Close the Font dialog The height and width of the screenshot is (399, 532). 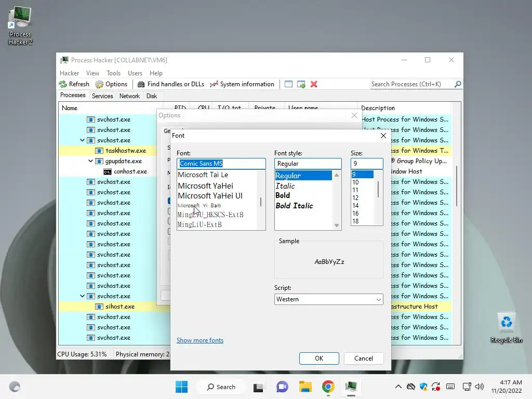point(383,136)
